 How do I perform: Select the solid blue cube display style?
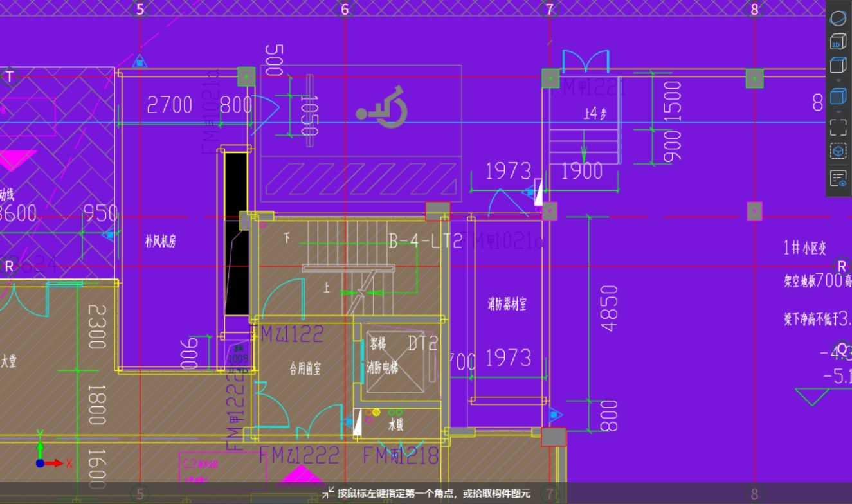(838, 96)
